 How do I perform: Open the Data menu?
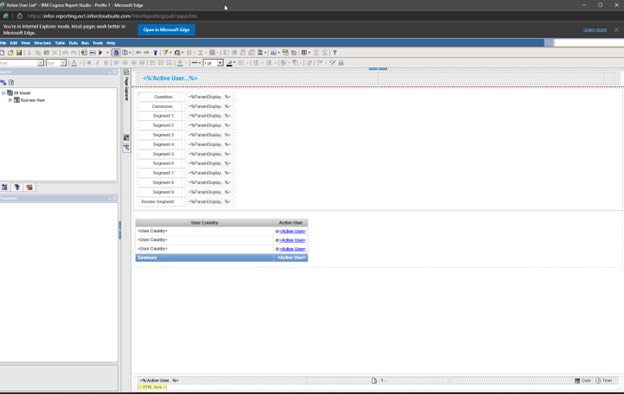73,43
